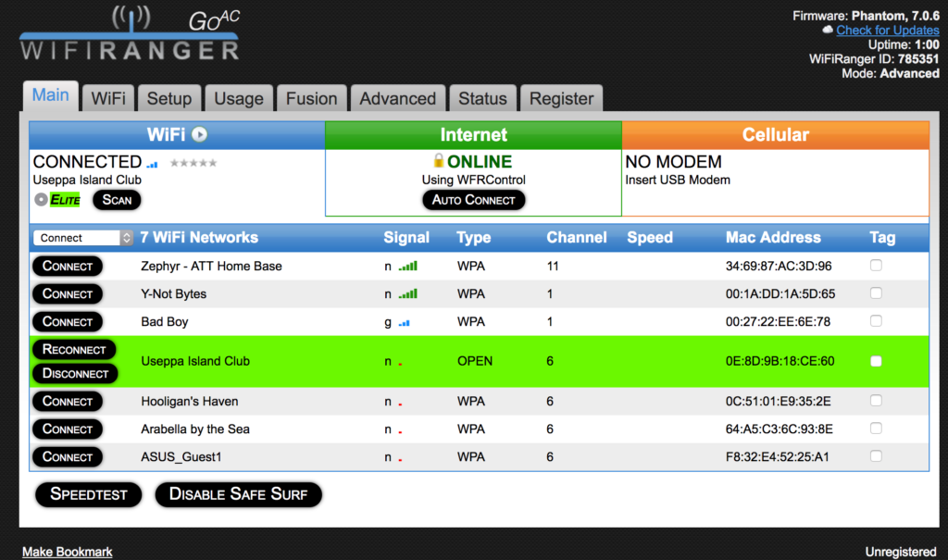
Task: Click the Internet panel header
Action: (x=473, y=135)
